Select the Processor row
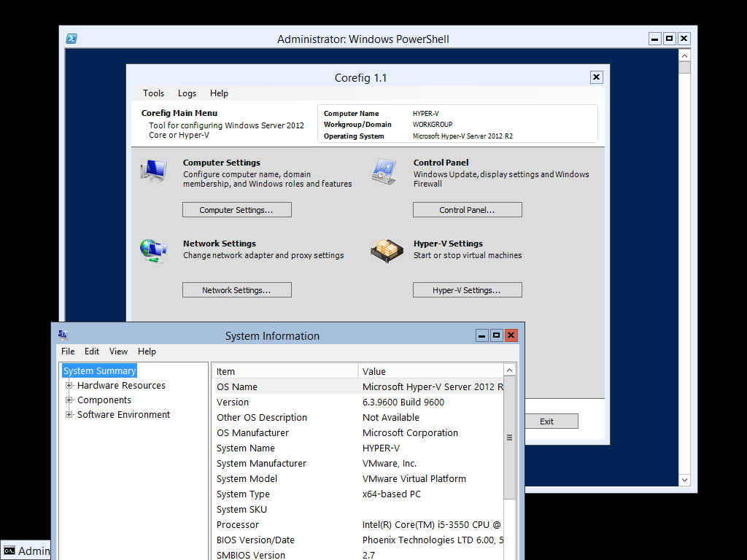This screenshot has height=560, width=747. click(x=357, y=524)
